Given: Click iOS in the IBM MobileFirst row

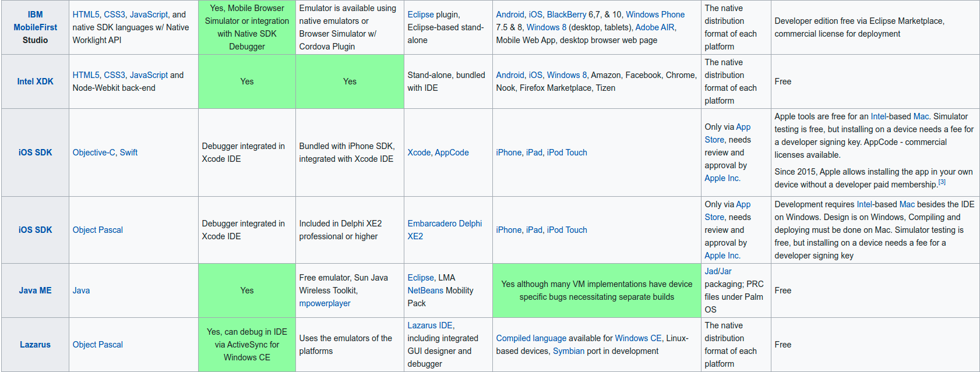Looking at the screenshot, I should [535, 15].
